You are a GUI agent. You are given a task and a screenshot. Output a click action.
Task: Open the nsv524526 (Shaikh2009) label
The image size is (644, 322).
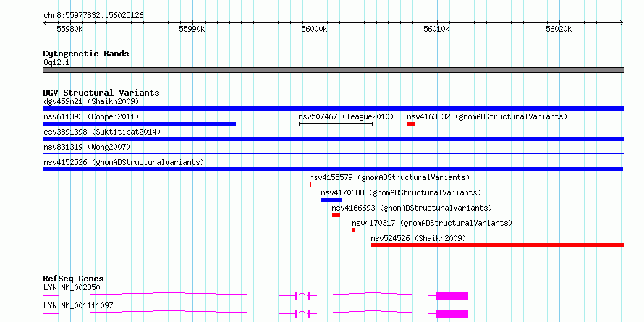(418, 238)
